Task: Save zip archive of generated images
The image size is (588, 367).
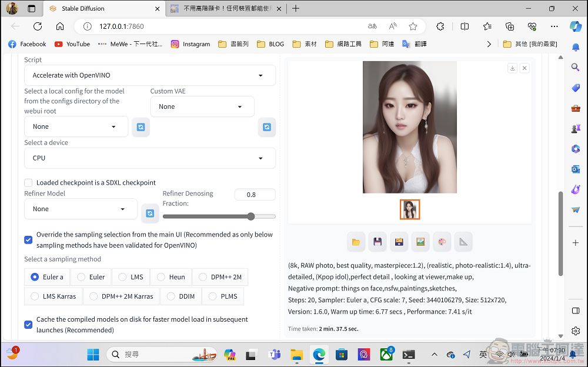Action: pos(399,242)
